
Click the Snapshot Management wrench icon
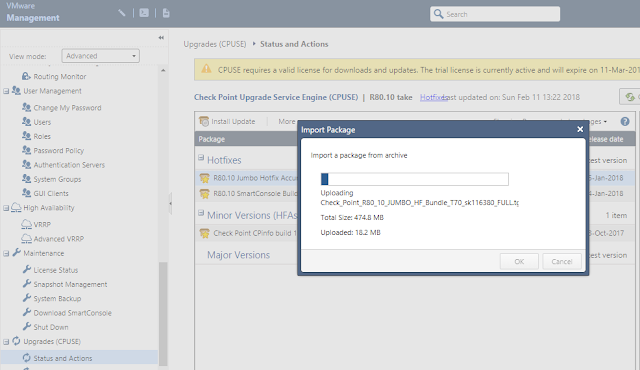[x=27, y=284]
